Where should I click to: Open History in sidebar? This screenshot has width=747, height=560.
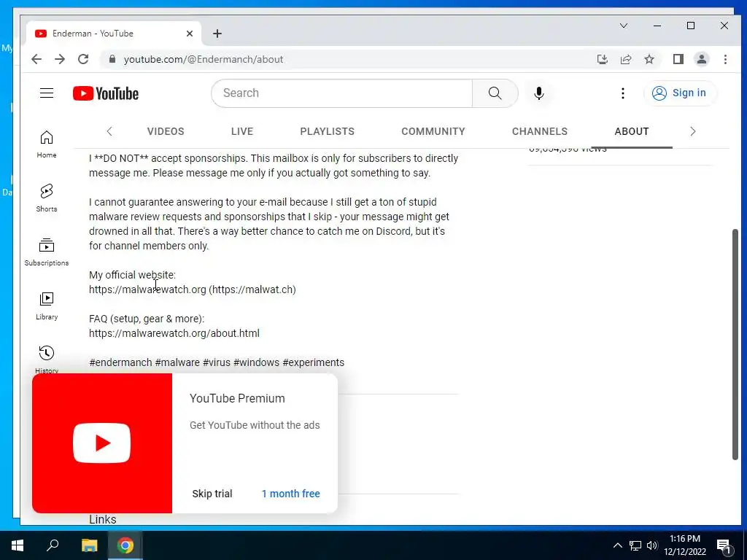pos(47,359)
